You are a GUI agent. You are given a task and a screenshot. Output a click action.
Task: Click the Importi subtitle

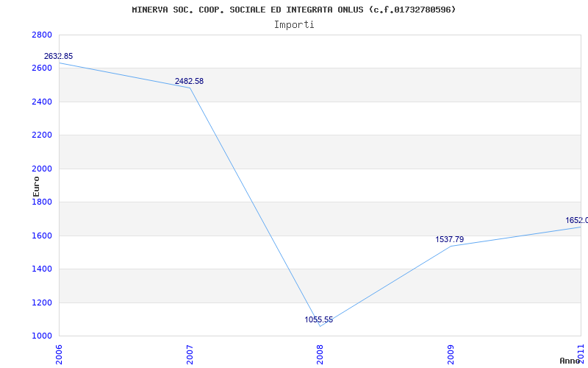coord(294,25)
